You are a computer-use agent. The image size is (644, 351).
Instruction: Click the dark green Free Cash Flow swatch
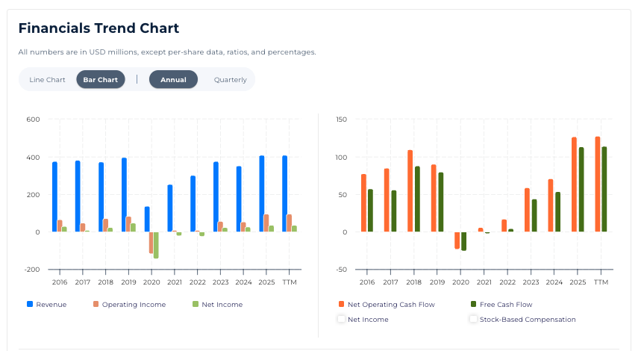tap(473, 305)
